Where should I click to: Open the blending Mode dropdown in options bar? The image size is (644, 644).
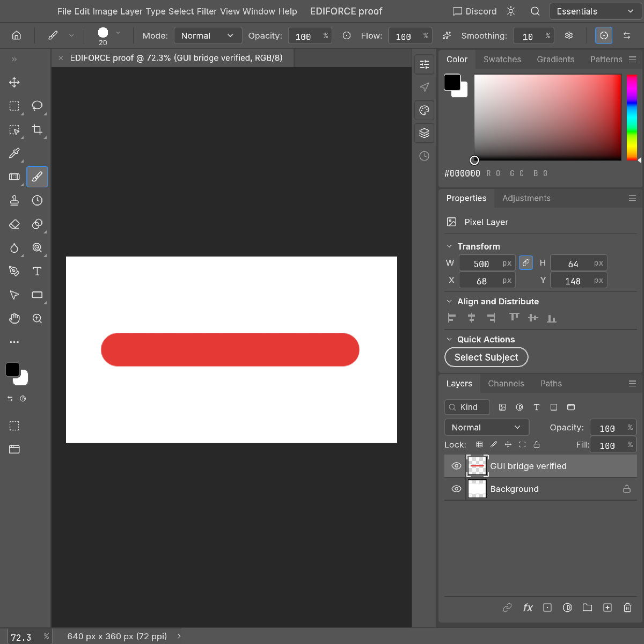tap(208, 35)
